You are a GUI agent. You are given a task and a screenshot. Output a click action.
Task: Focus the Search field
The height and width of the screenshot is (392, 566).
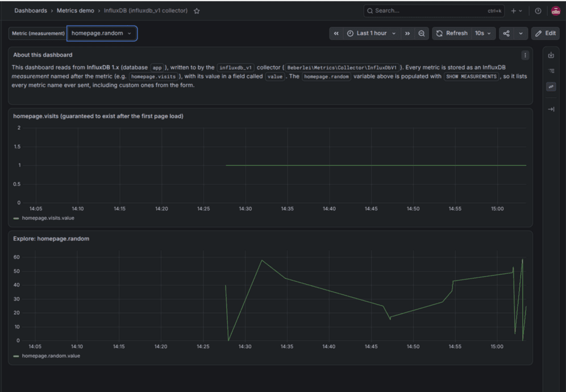pos(434,11)
